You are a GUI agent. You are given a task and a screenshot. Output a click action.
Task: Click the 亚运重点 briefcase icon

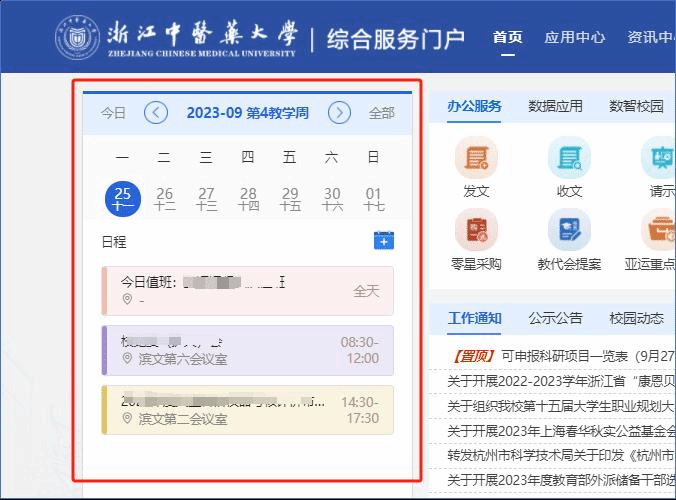[660, 231]
